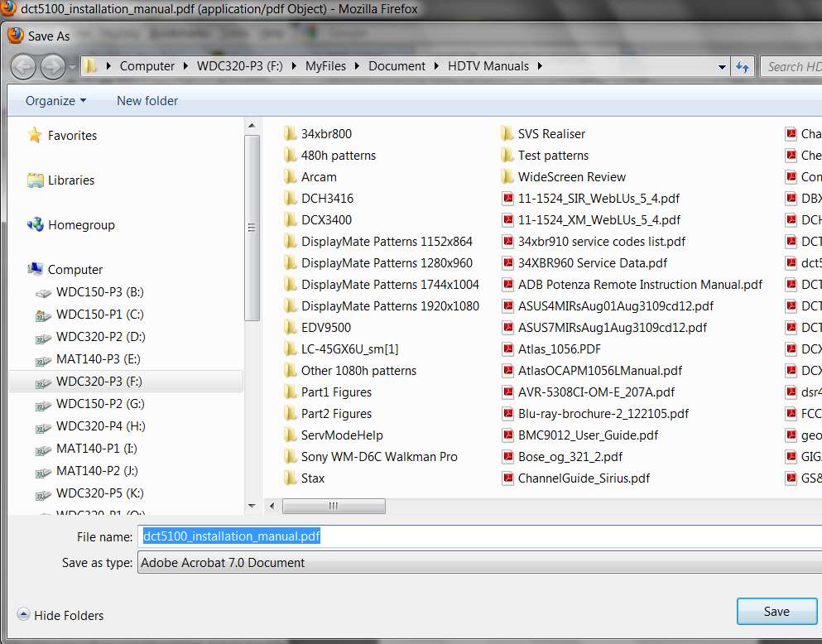Select the Atlas_1056.PDF file icon

(x=507, y=349)
